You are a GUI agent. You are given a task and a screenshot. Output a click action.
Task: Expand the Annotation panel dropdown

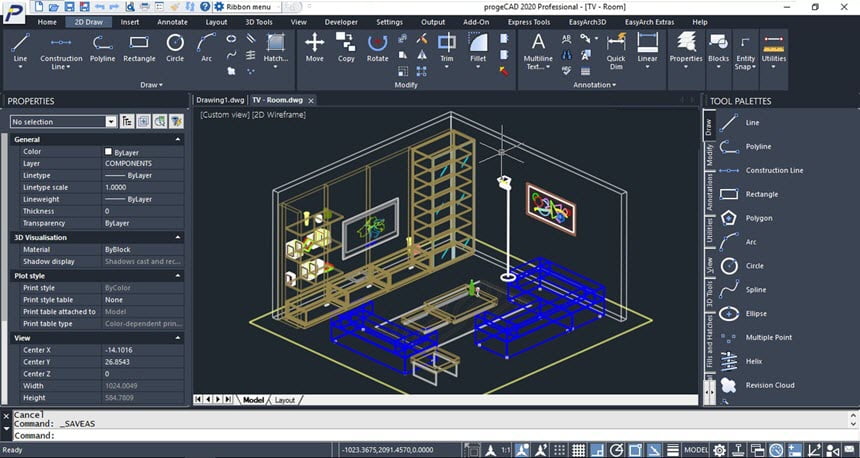click(594, 85)
